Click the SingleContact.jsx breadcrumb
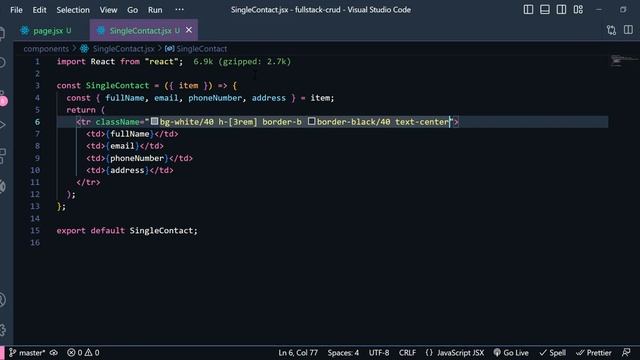Viewport: 640px width, 360px height. [123, 49]
